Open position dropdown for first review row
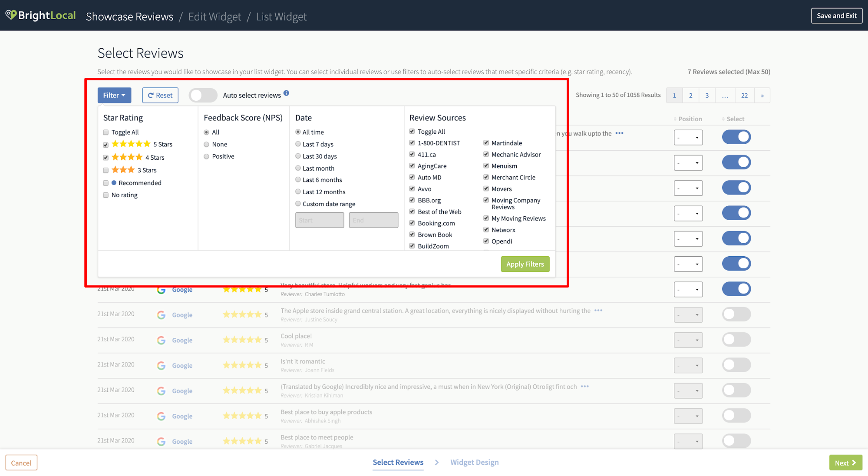Viewport: 868px width, 476px height. pyautogui.click(x=688, y=138)
